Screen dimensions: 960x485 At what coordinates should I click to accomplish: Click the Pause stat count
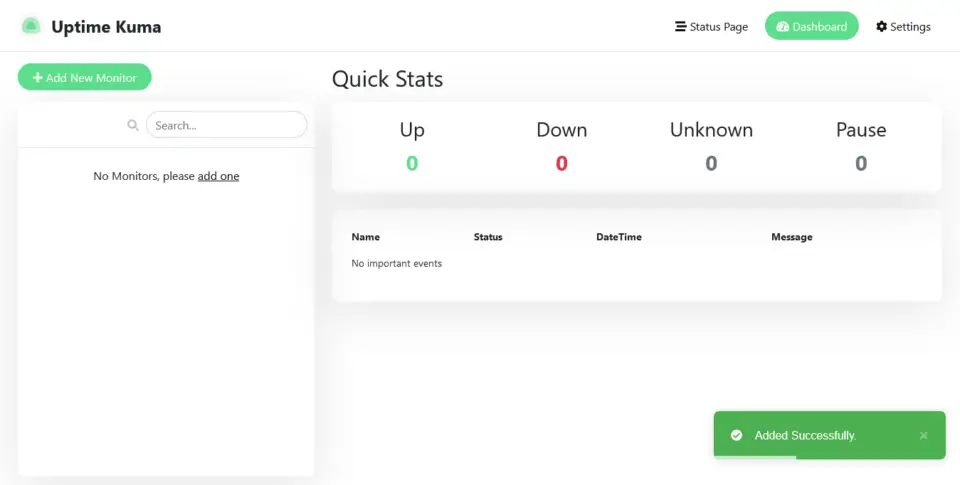(861, 163)
